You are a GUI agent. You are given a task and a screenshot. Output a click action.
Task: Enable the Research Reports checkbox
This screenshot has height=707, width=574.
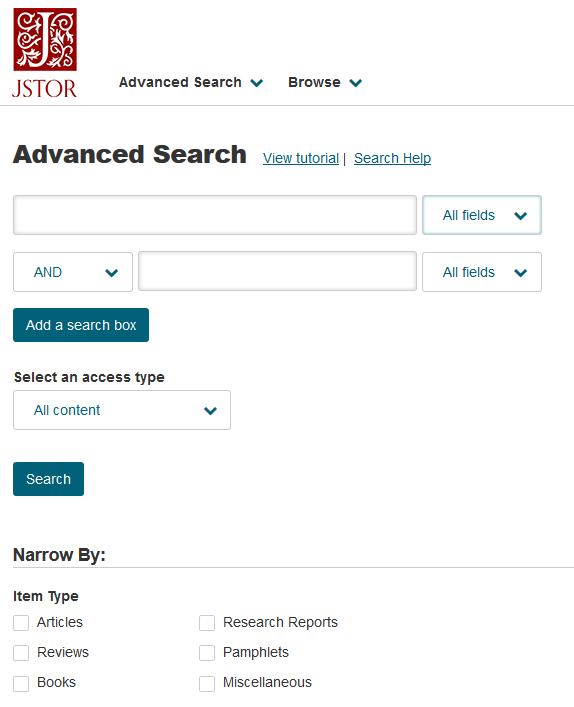point(207,623)
